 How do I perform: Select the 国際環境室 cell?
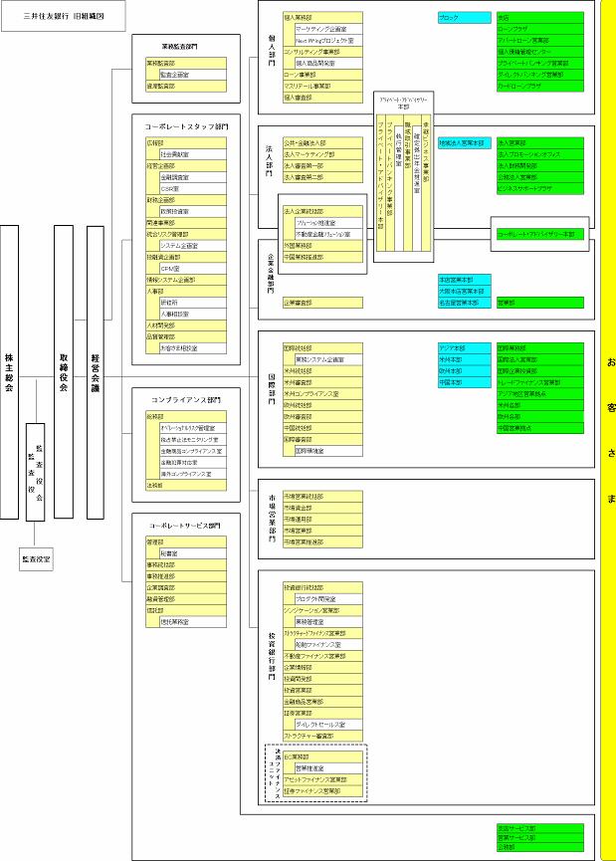point(328,451)
